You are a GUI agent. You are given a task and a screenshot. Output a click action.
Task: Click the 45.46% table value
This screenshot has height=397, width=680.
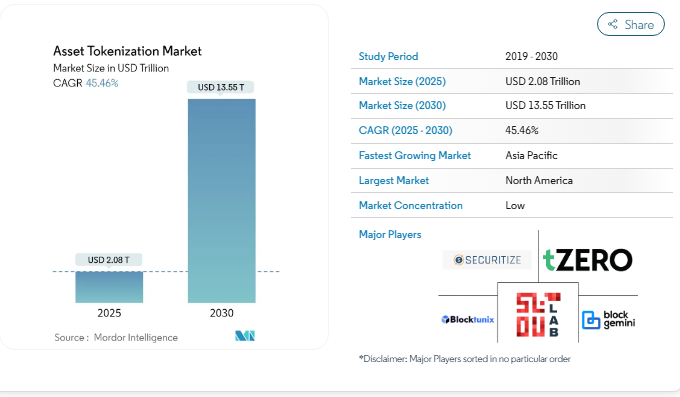pyautogui.click(x=522, y=130)
